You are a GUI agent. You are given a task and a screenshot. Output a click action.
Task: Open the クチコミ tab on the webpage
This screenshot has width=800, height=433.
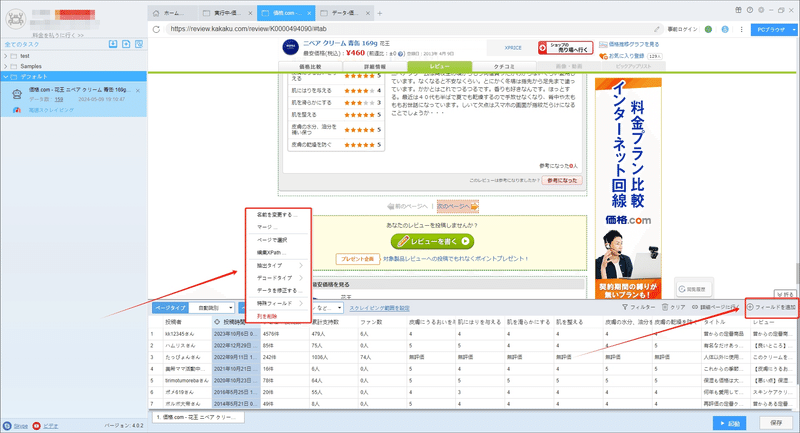(x=504, y=67)
